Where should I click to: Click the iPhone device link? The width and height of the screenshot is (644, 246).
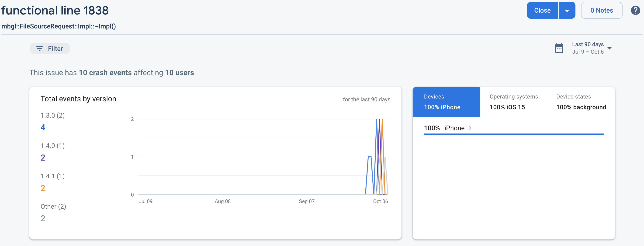454,128
